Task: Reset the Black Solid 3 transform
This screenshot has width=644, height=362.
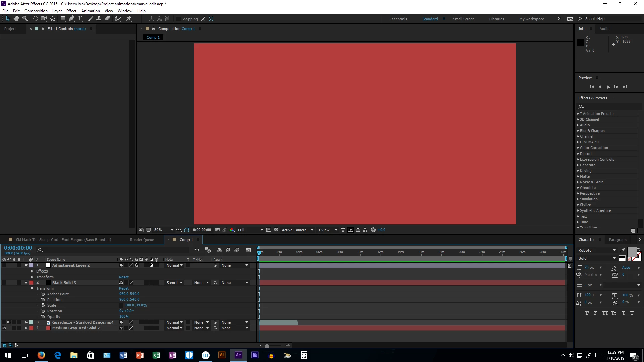Action: pyautogui.click(x=124, y=288)
